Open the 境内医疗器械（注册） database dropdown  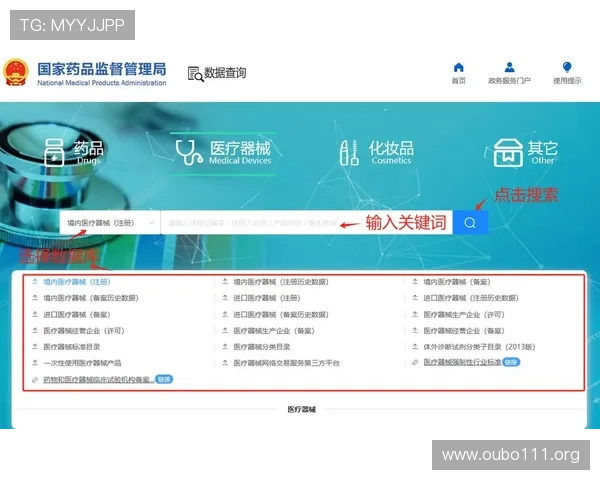coord(110,222)
